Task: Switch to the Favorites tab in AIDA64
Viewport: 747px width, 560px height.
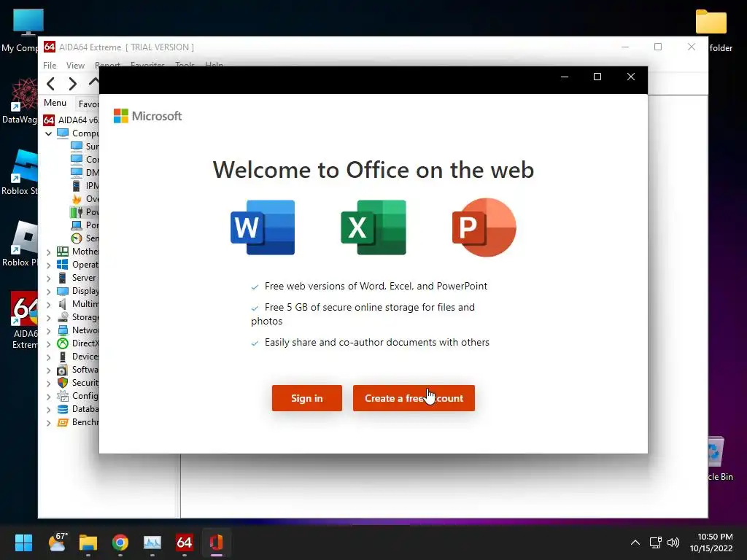Action: [88, 104]
